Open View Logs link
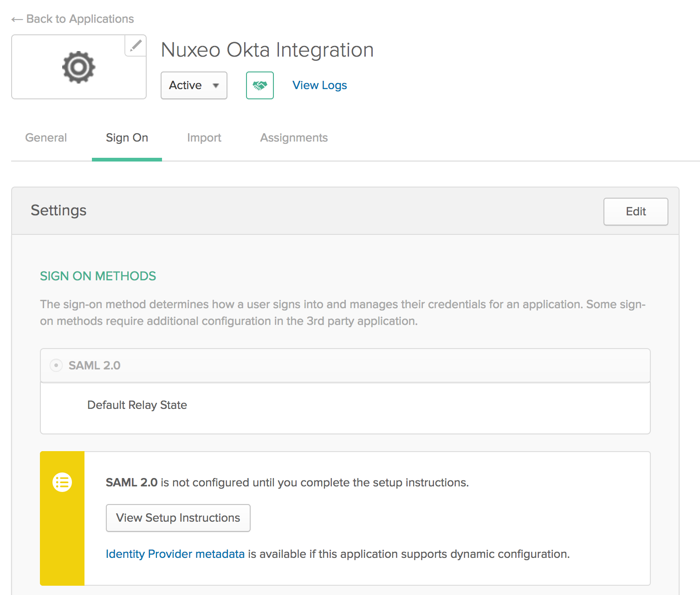The height and width of the screenshot is (595, 700). point(320,85)
